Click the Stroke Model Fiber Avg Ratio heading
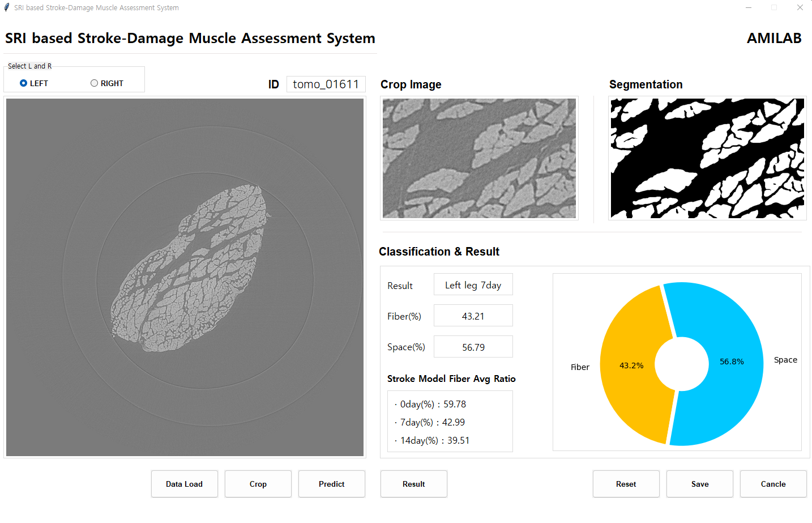812x523 pixels. click(x=451, y=379)
